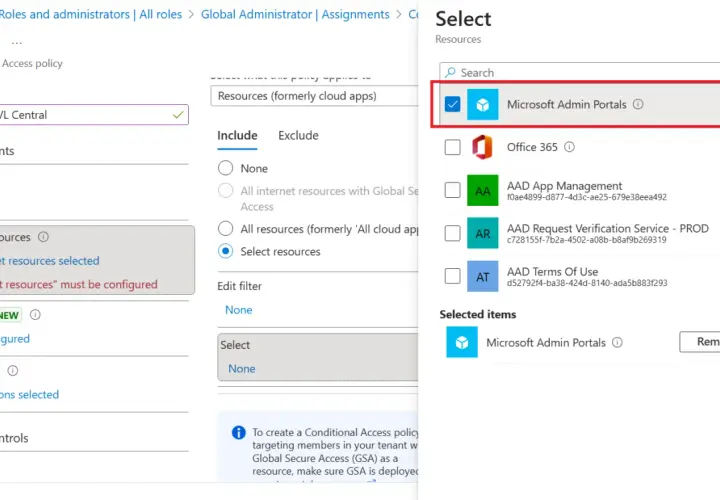This screenshot has height=500, width=720.
Task: Click the 'resources must be configured' warning text
Action: [x=79, y=285]
